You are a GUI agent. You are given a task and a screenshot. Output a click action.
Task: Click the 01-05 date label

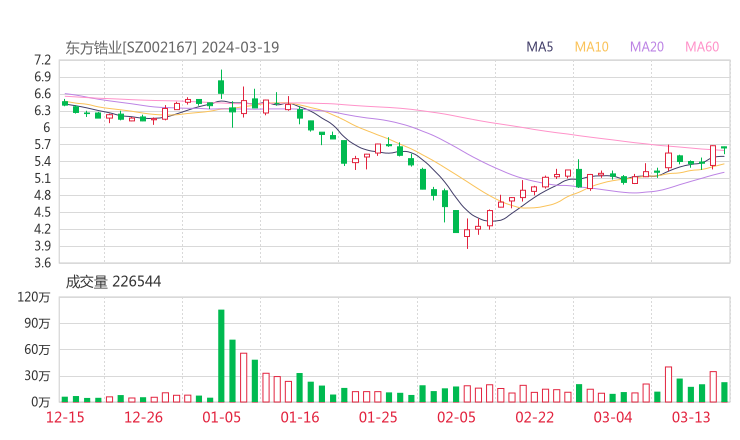click(221, 417)
